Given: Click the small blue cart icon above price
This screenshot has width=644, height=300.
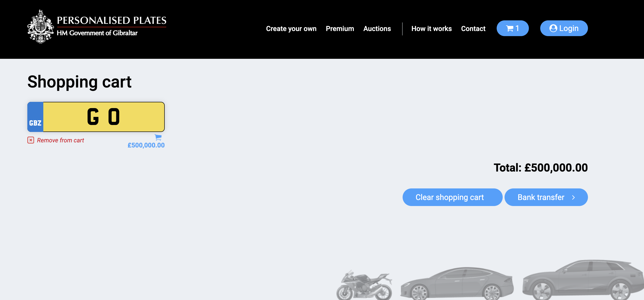Looking at the screenshot, I should click(x=158, y=137).
